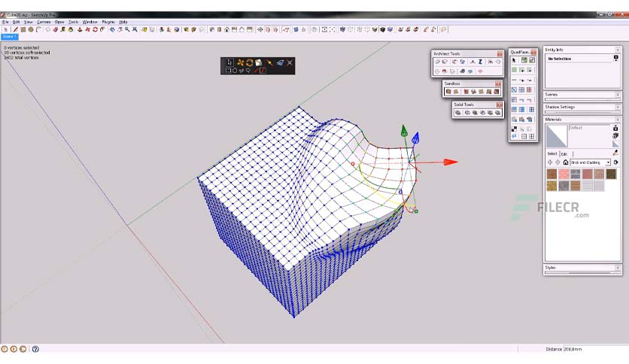
Task: Collapse the Entity Info panel
Action: (x=618, y=50)
